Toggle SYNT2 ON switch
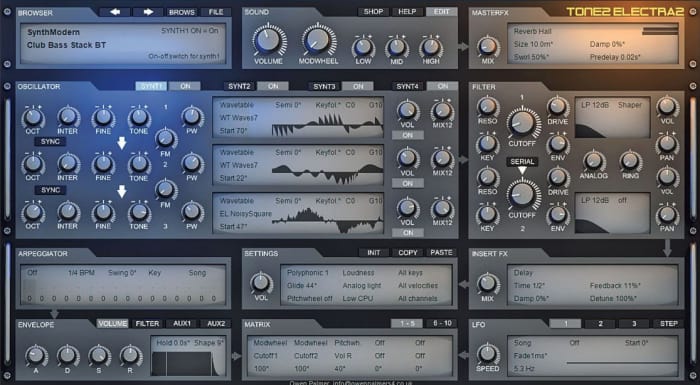Image resolution: width=700 pixels, height=385 pixels. 273,86
